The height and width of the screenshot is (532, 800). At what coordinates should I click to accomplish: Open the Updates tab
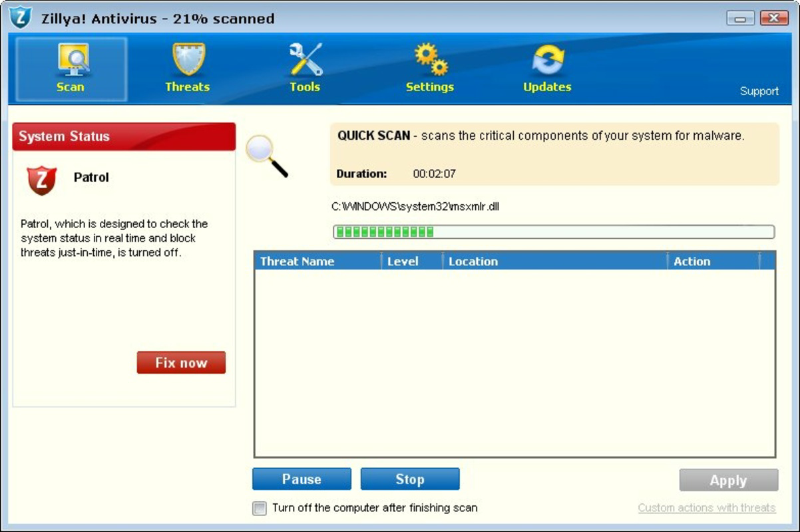pyautogui.click(x=547, y=69)
